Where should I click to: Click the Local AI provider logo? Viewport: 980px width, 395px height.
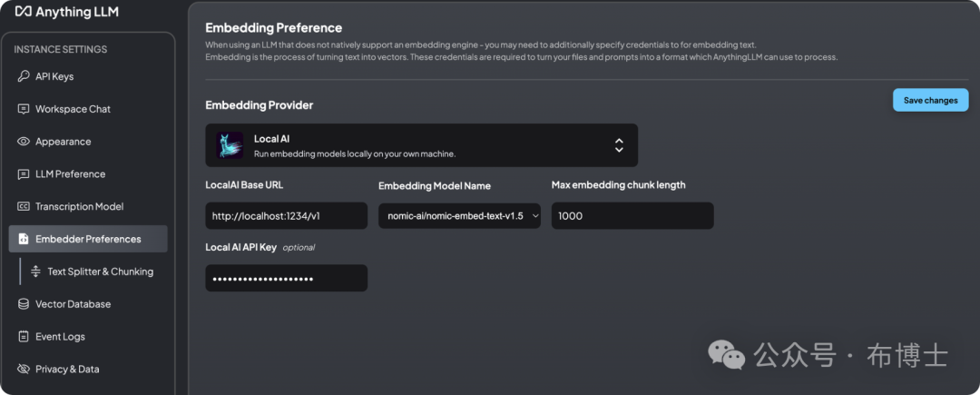(x=230, y=145)
